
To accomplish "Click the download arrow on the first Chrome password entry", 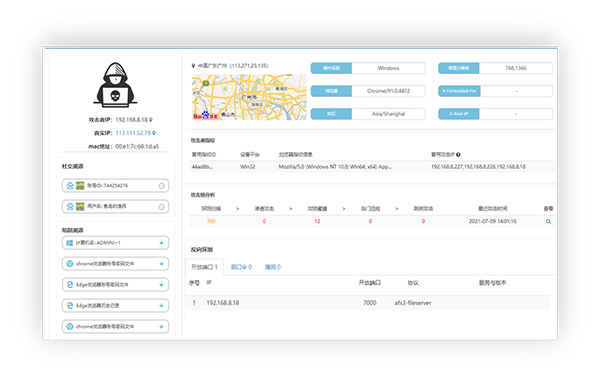I will pyautogui.click(x=161, y=264).
